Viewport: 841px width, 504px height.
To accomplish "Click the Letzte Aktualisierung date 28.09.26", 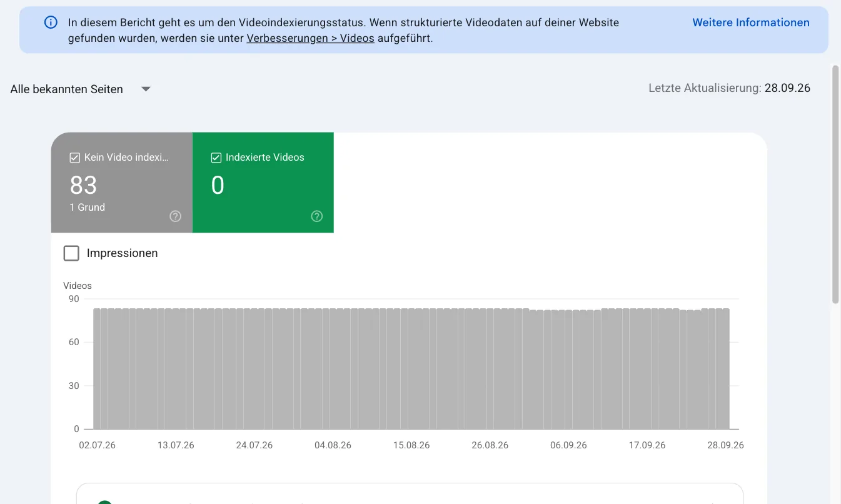I will tap(787, 88).
